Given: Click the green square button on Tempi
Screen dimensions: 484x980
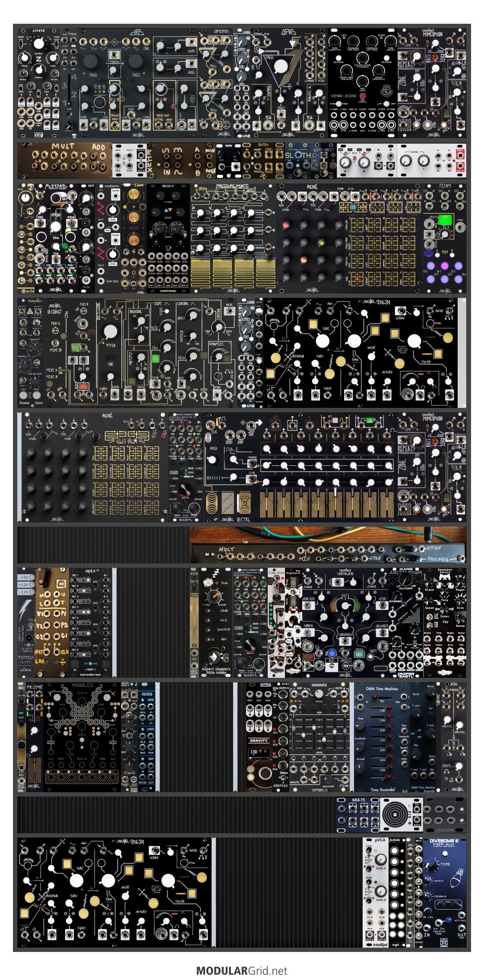Looking at the screenshot, I should click(445, 220).
